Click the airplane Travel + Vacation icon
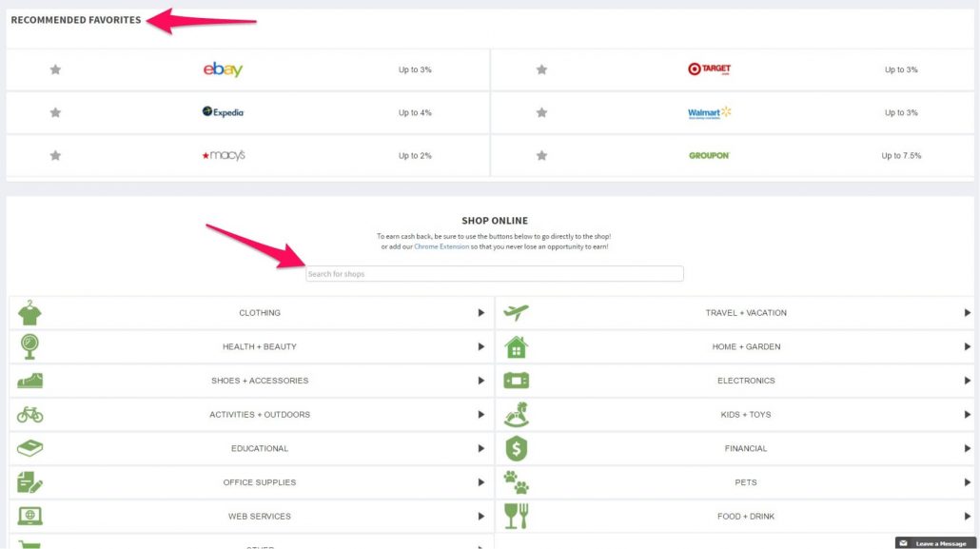 [516, 312]
